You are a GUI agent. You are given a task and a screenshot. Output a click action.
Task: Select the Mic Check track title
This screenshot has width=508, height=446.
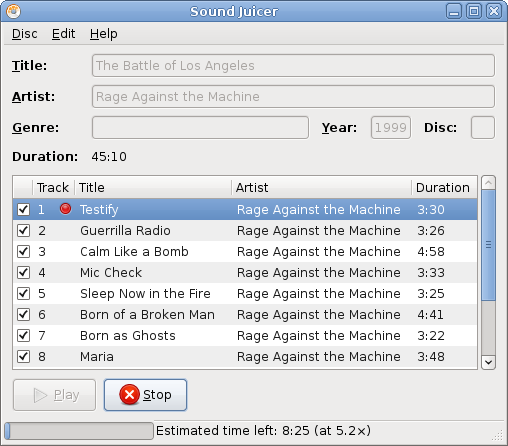click(111, 273)
